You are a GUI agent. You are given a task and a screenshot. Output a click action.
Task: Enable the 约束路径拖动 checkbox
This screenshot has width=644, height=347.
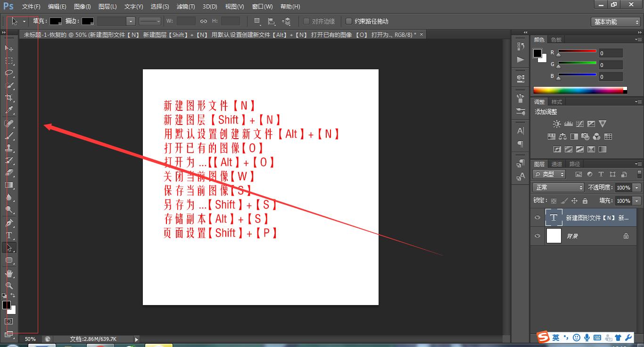(349, 21)
